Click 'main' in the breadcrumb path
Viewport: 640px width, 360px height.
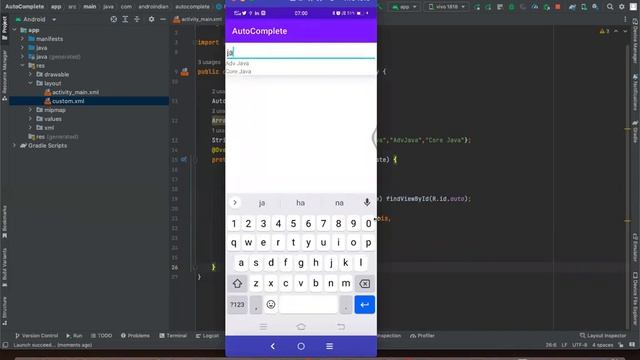tap(90, 7)
